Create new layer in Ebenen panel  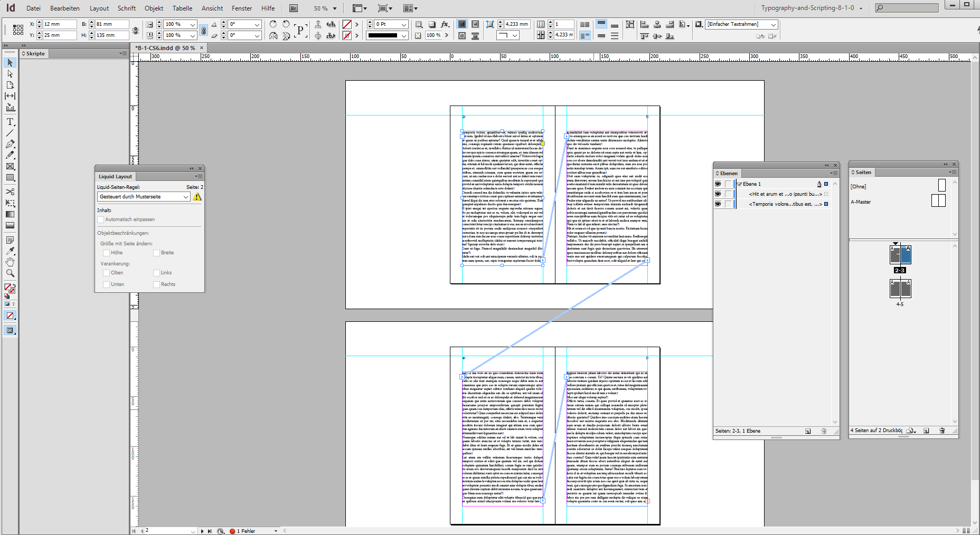click(808, 431)
